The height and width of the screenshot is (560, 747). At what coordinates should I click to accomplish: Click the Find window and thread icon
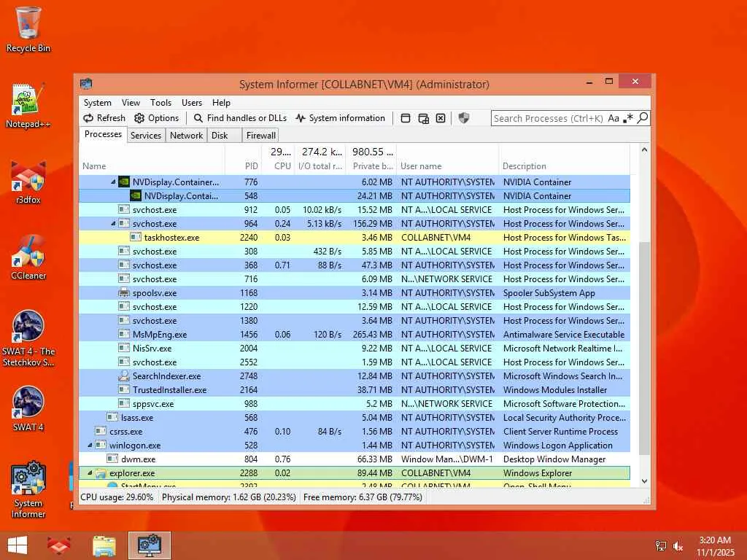click(x=423, y=118)
